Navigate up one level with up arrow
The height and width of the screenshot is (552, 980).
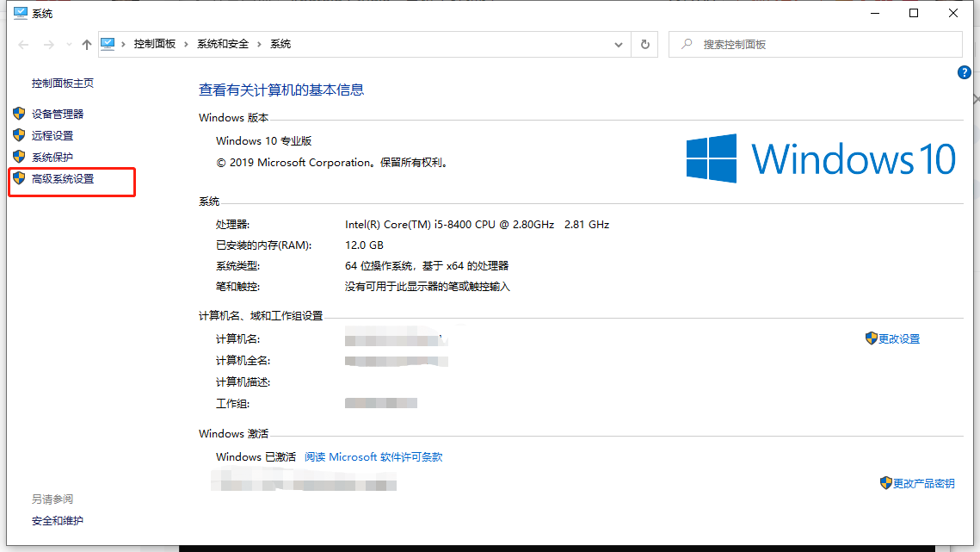pos(87,45)
